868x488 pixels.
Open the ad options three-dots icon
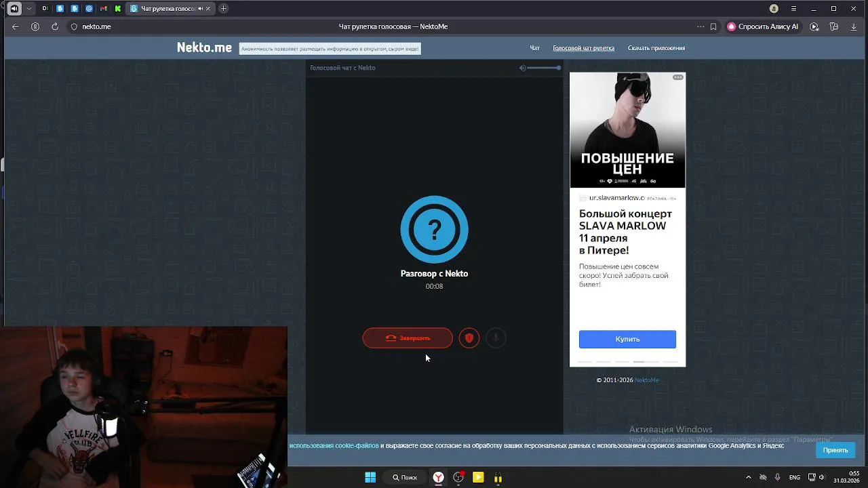point(678,77)
